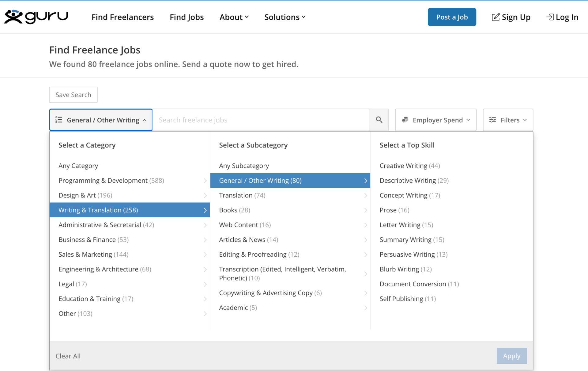Click the freelance jobs search input field

coord(260,120)
